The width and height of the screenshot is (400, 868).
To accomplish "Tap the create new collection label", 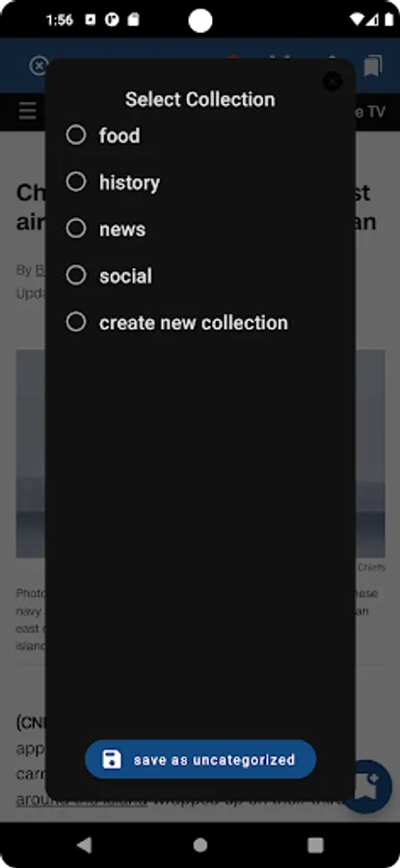I will pos(194,323).
